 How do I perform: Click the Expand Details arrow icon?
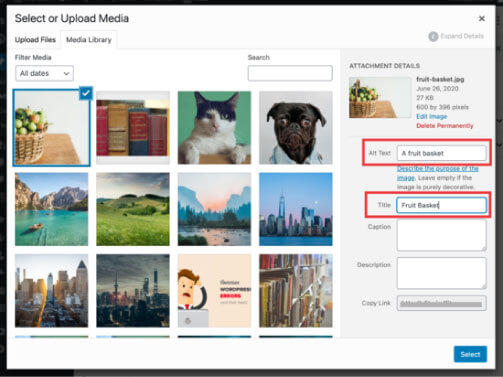(x=433, y=36)
